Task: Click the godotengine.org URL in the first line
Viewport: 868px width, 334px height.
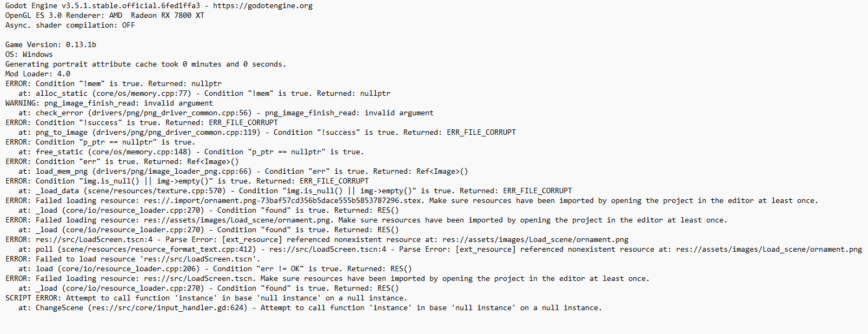Action: [x=262, y=6]
